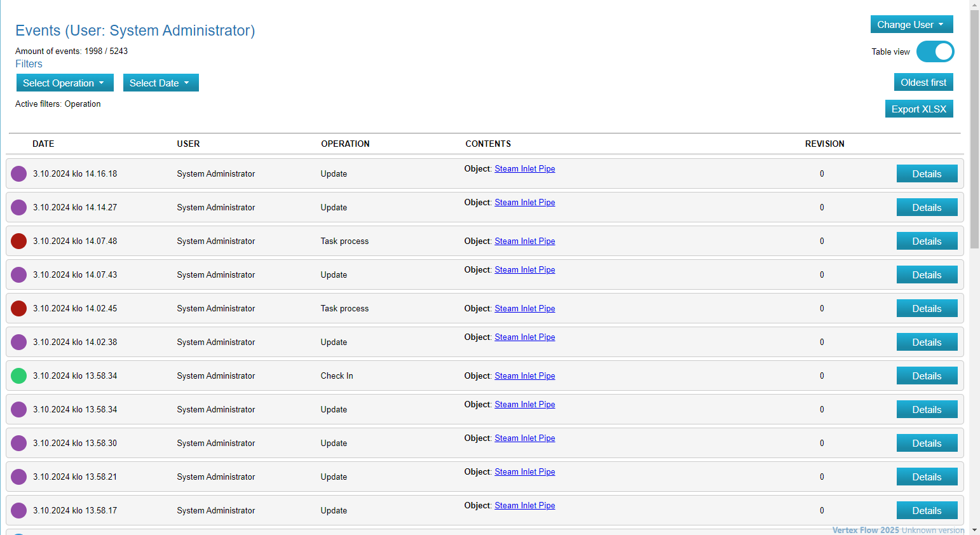Click the OPERATION column header
Viewport: 980px width, 535px height.
point(345,144)
